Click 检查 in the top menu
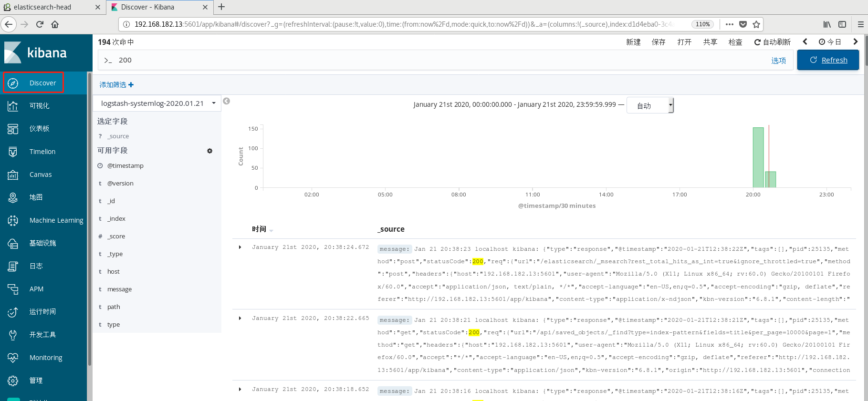 pyautogui.click(x=735, y=42)
